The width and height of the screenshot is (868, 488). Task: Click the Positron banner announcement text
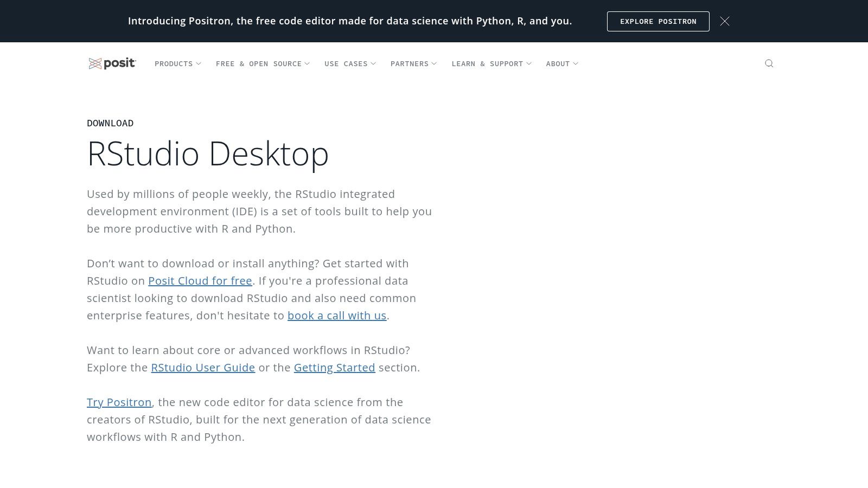[x=350, y=21]
